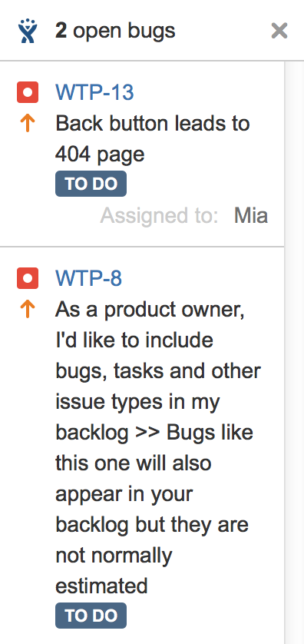Click the bold '2' bug count
This screenshot has width=304, height=644.
61,31
